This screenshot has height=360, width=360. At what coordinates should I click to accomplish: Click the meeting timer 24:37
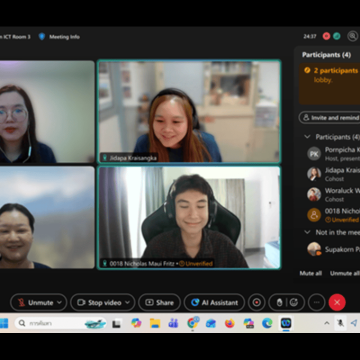tap(310, 36)
